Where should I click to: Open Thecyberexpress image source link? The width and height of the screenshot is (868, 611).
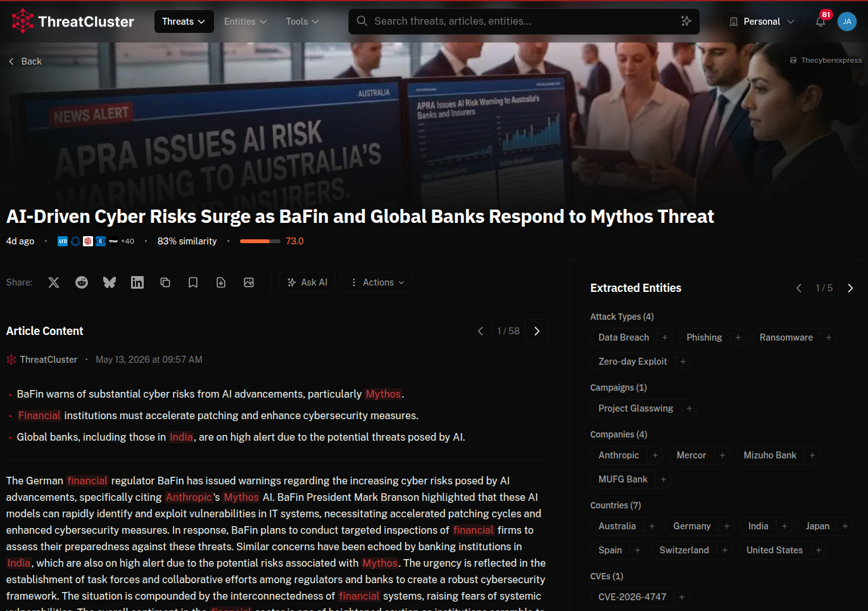(x=826, y=60)
